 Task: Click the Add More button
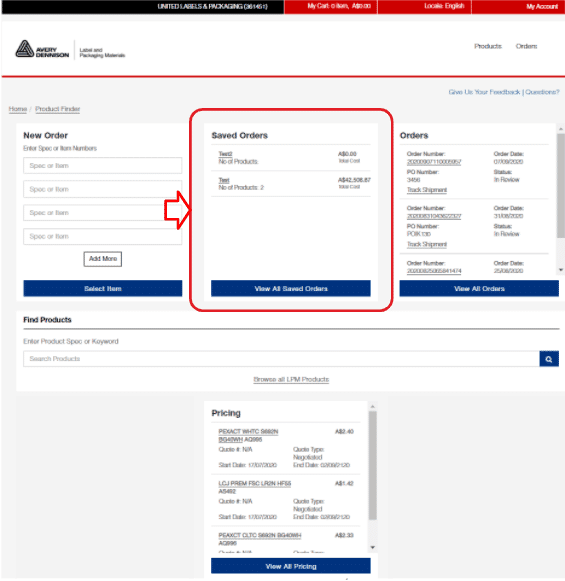pyautogui.click(x=103, y=259)
